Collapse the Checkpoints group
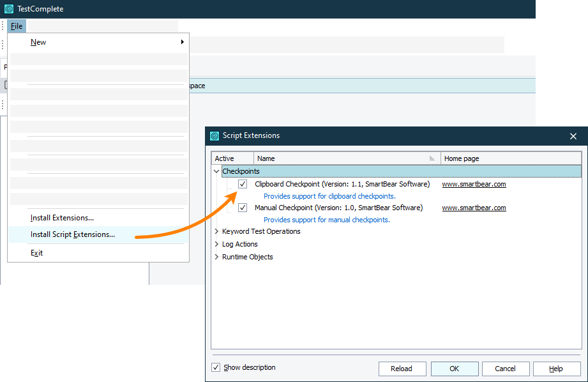Screen dimensions: 588x382 coord(216,171)
